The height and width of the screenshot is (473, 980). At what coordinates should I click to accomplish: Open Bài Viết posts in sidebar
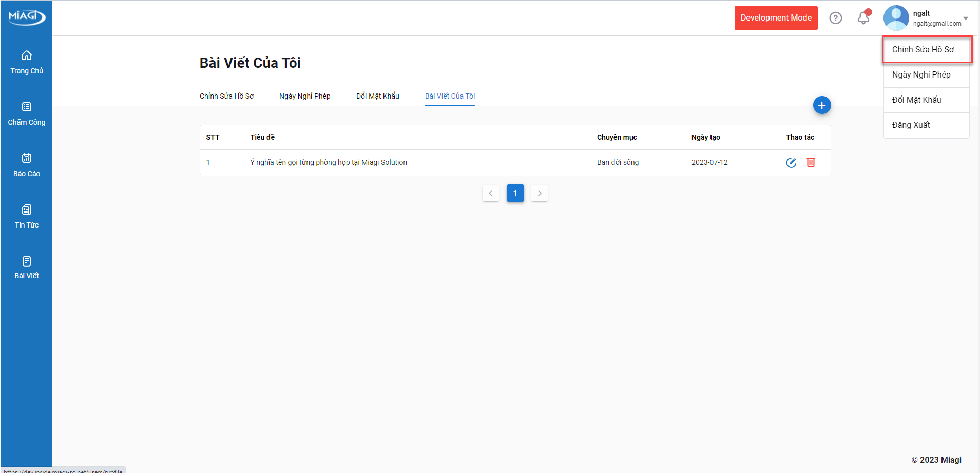(x=27, y=268)
